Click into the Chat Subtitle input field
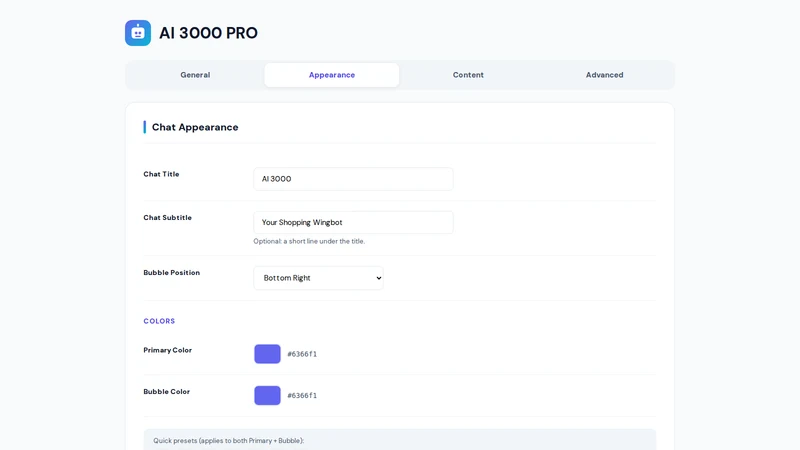 [x=353, y=222]
